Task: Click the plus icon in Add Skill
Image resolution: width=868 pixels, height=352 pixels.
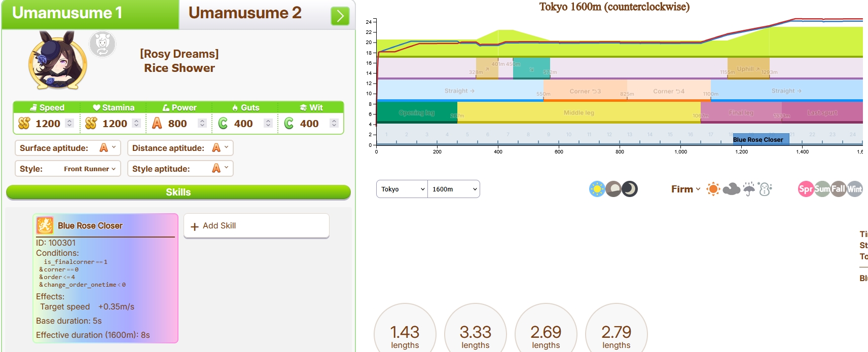Action: pyautogui.click(x=194, y=226)
